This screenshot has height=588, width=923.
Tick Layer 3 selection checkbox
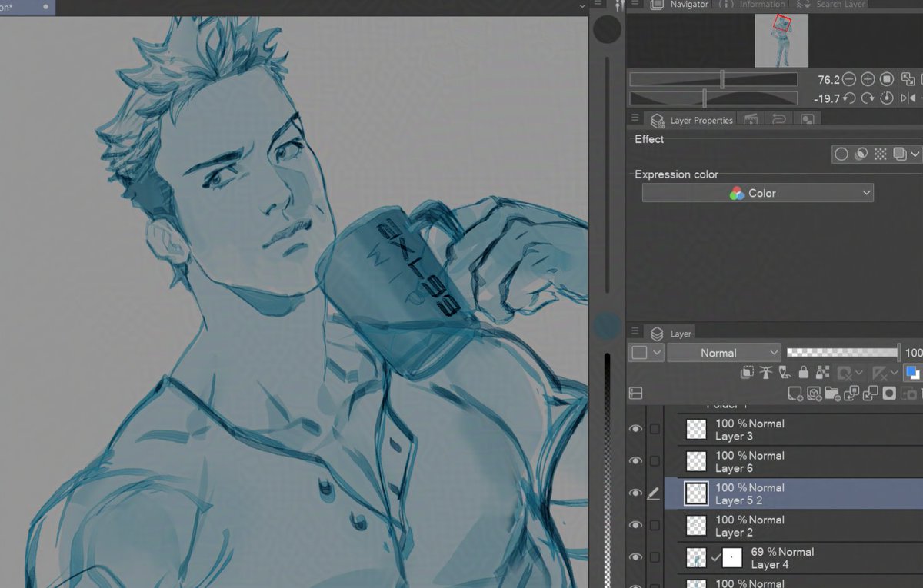pos(655,429)
